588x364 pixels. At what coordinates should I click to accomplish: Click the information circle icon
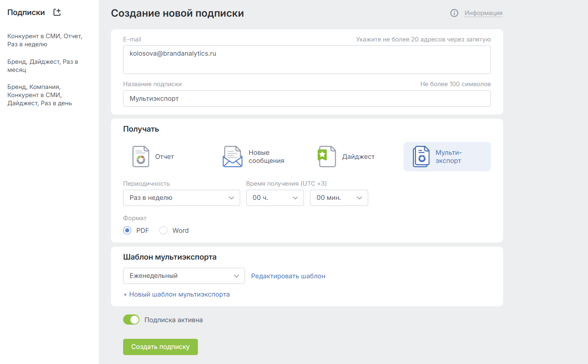(x=454, y=13)
